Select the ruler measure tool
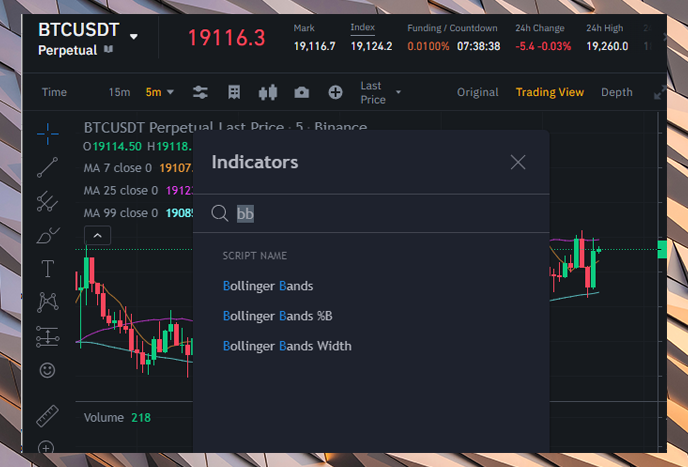The height and width of the screenshot is (467, 688). (47, 416)
